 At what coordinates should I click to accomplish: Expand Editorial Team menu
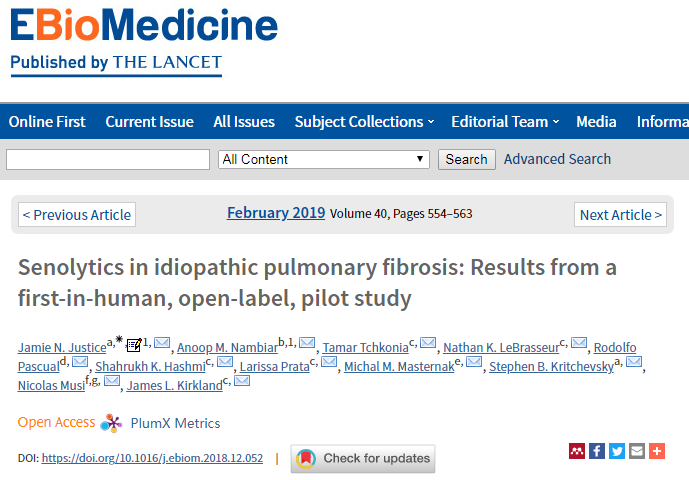click(x=505, y=122)
